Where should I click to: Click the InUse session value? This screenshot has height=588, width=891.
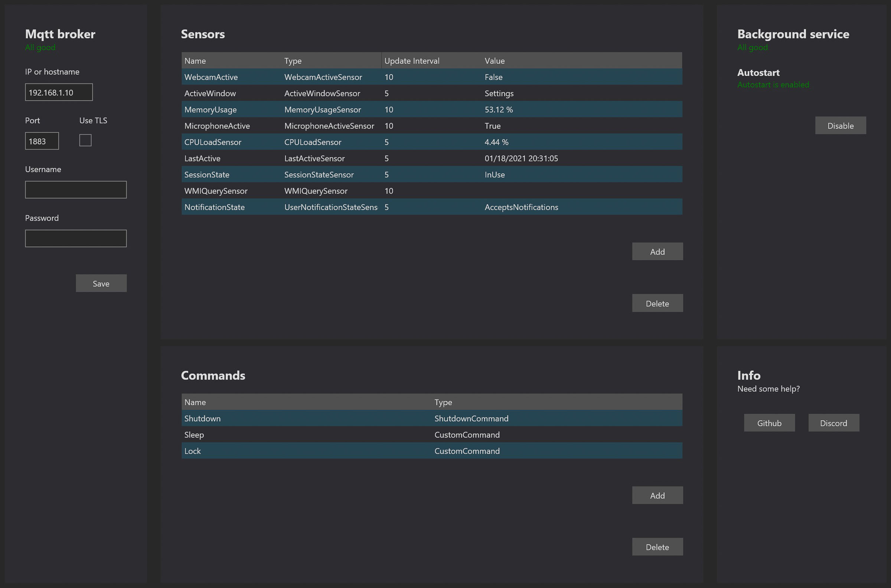pyautogui.click(x=495, y=175)
